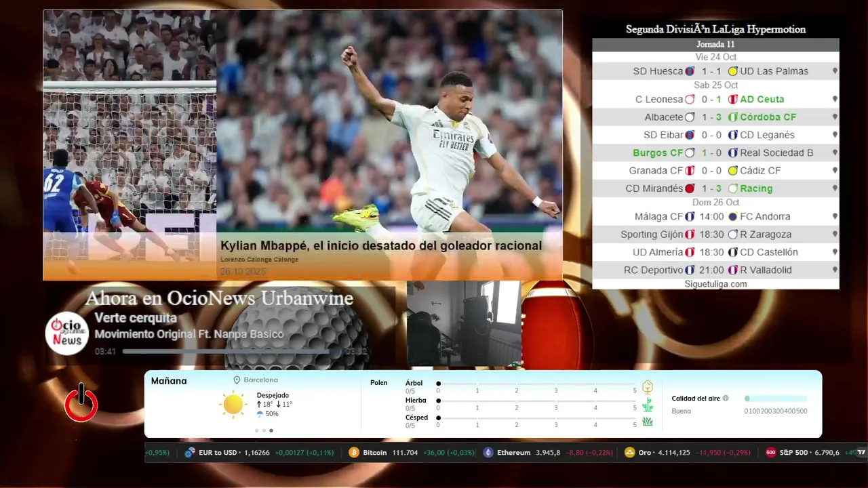Open the Kylian Mbappé news headline
Viewport: 868px width, 488px height.
(x=381, y=246)
